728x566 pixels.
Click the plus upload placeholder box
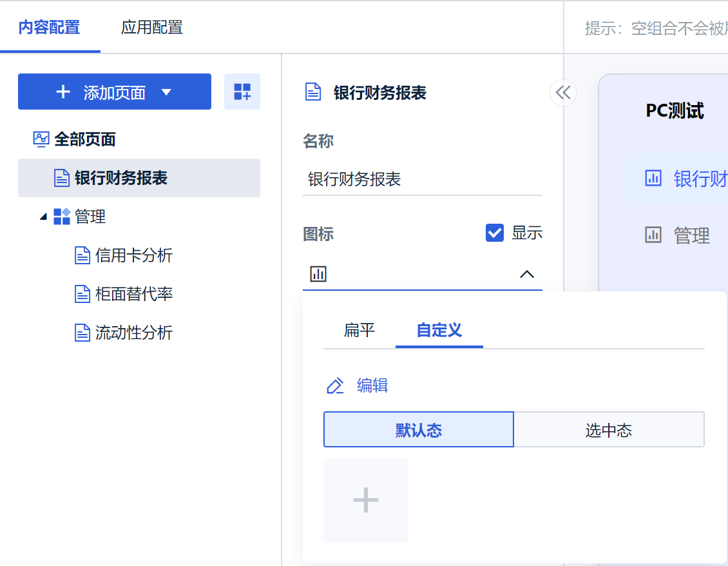pyautogui.click(x=366, y=500)
